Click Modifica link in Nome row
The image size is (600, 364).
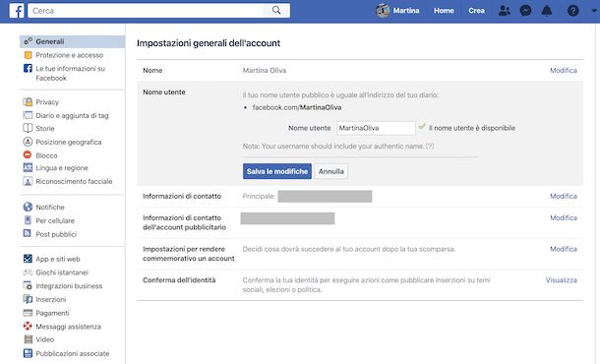click(x=564, y=71)
